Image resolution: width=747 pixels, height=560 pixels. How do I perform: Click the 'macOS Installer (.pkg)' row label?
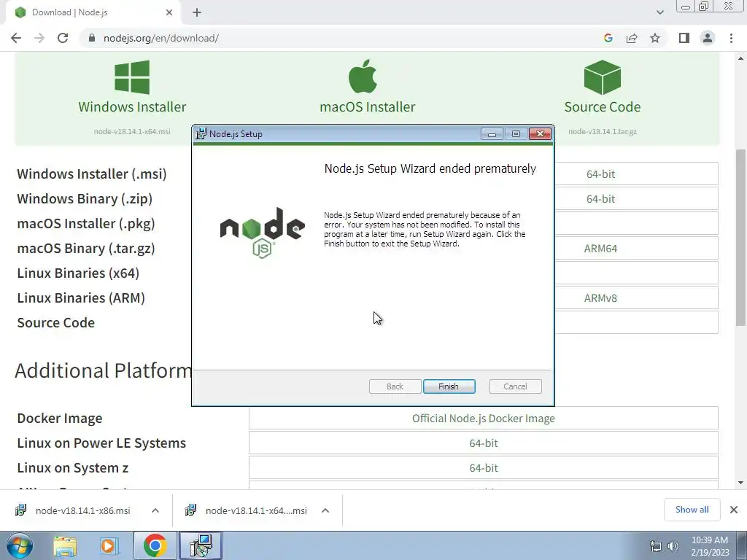point(86,223)
